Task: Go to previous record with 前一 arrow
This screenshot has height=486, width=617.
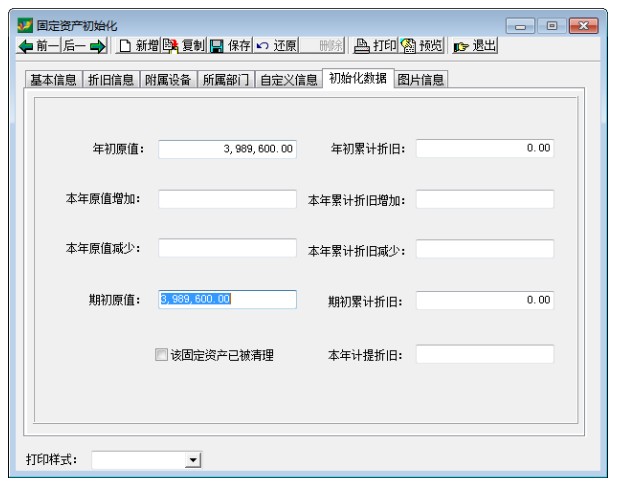Action: [x=39, y=46]
